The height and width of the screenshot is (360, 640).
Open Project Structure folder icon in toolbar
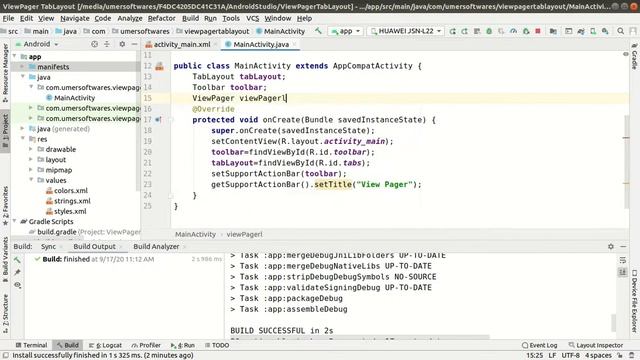point(553,31)
